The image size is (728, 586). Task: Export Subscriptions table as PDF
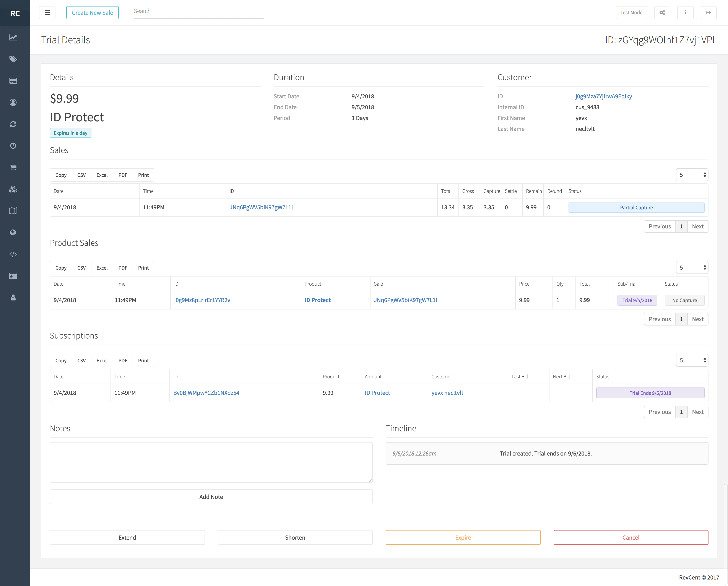(123, 360)
